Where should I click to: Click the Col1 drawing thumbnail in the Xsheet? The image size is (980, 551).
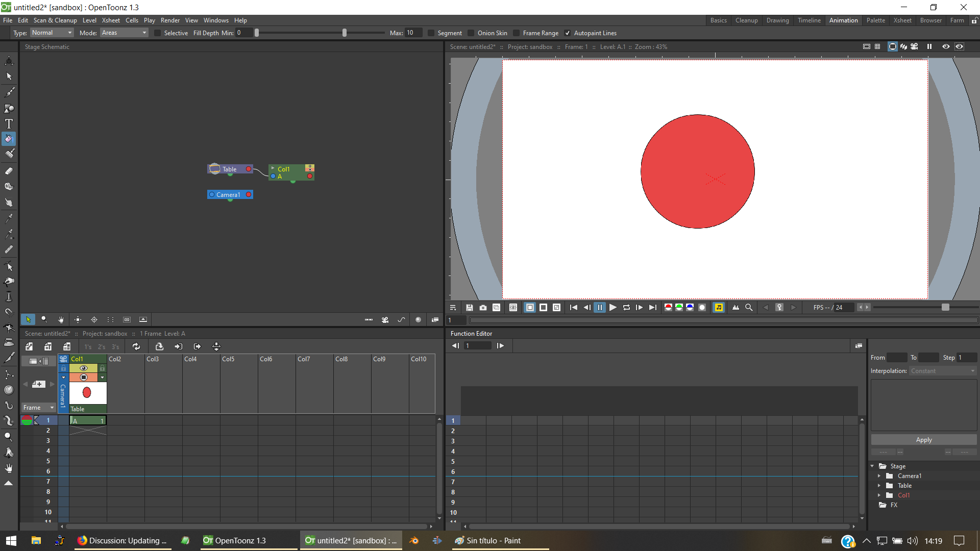pyautogui.click(x=87, y=393)
